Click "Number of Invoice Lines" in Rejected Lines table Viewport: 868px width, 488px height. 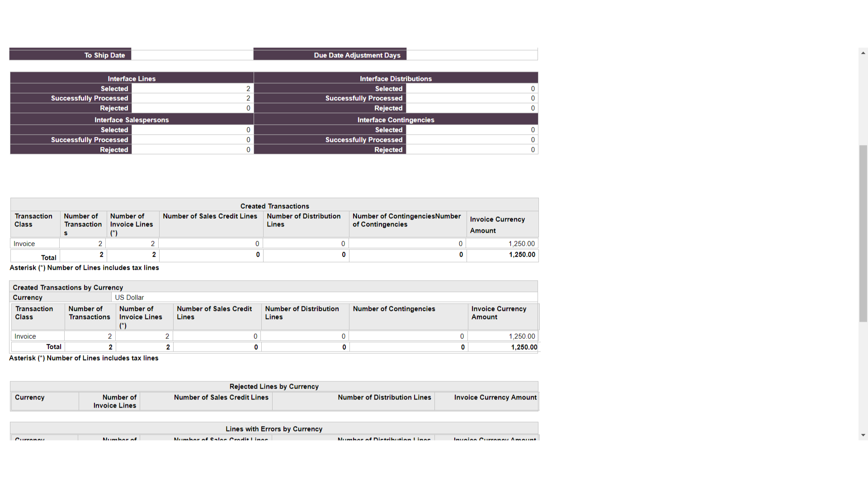[x=115, y=401]
